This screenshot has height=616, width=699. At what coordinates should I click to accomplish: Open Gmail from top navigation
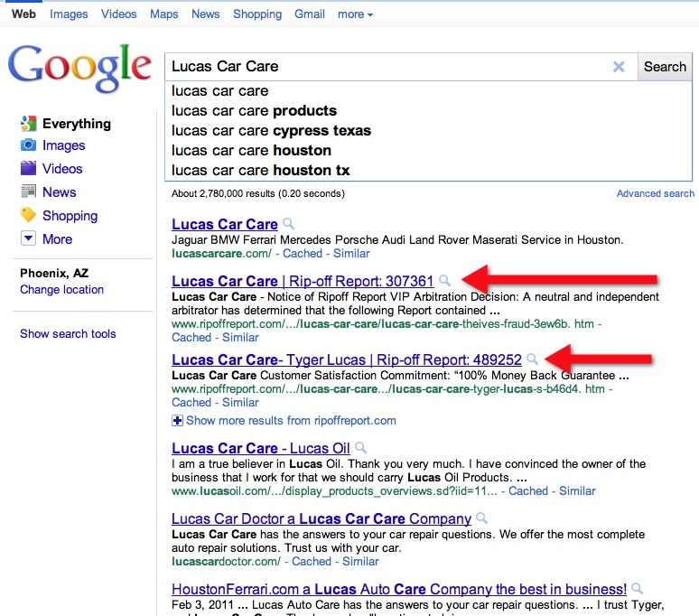(310, 14)
